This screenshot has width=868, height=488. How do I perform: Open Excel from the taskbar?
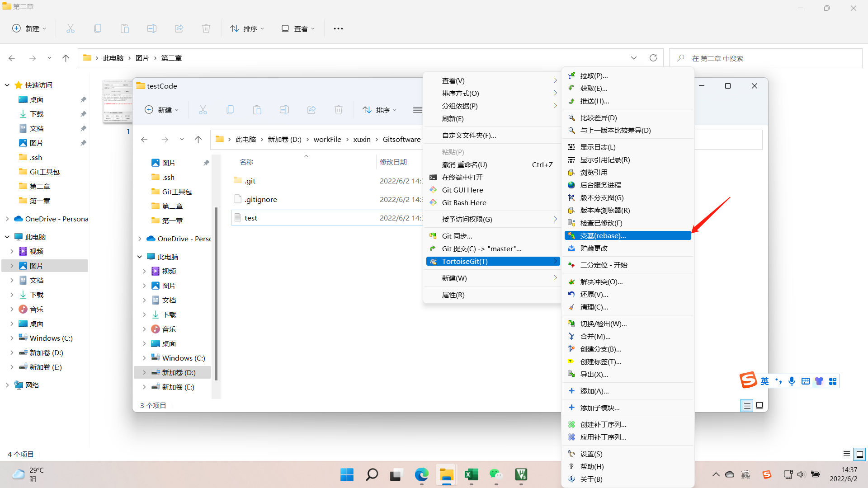(x=471, y=474)
